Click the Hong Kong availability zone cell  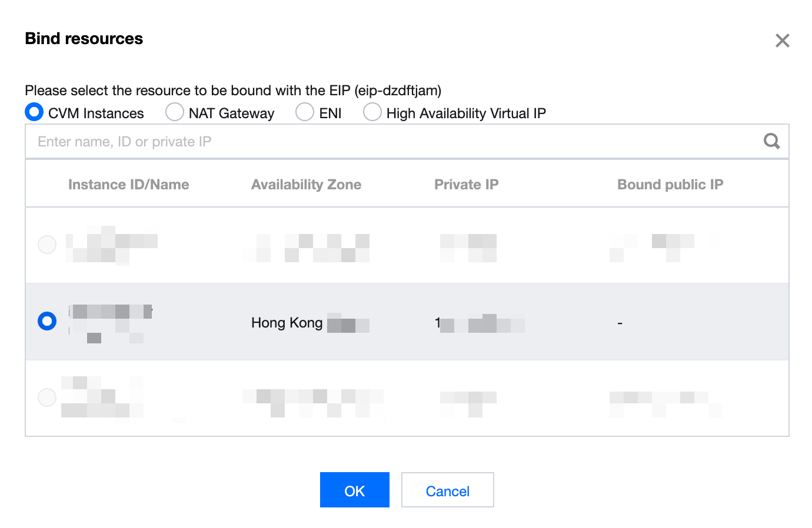coord(310,323)
